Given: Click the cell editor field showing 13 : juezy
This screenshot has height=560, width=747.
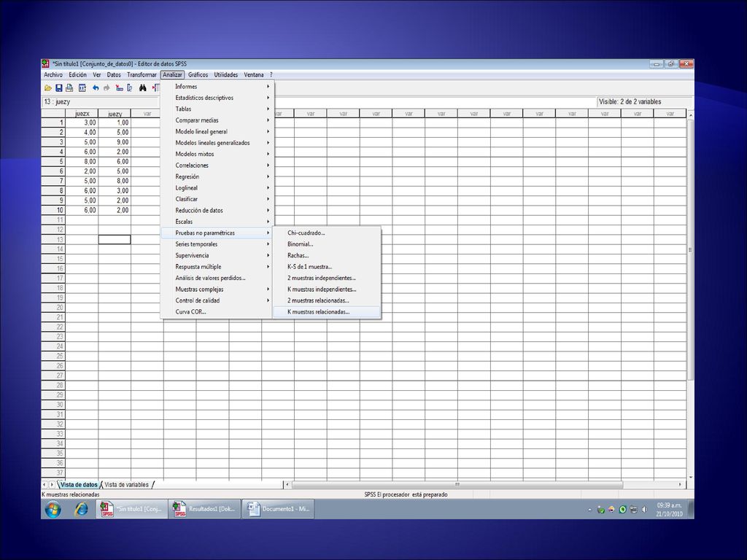Looking at the screenshot, I should (101, 102).
